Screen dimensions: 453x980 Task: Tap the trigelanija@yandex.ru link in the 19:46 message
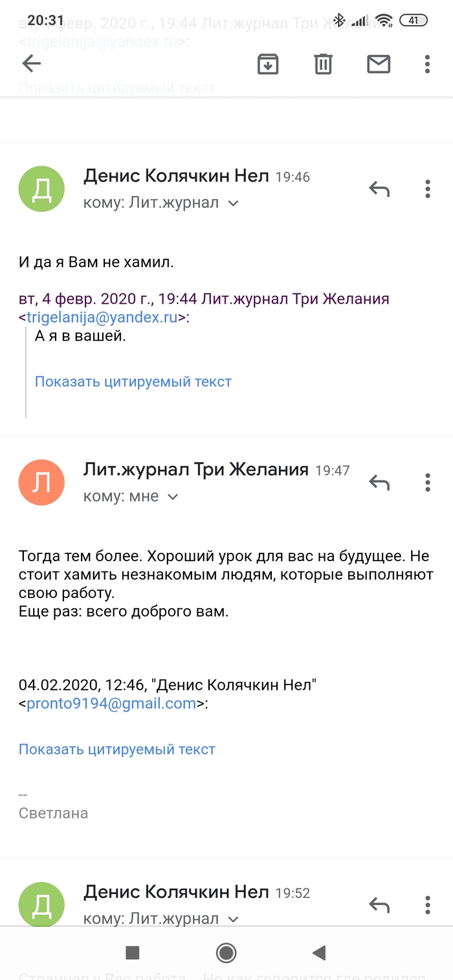[x=102, y=317]
